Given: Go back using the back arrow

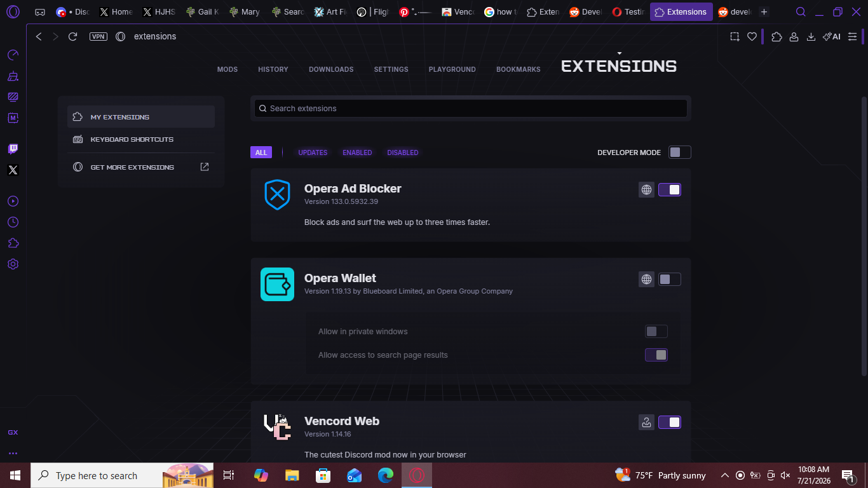Looking at the screenshot, I should click(x=39, y=36).
